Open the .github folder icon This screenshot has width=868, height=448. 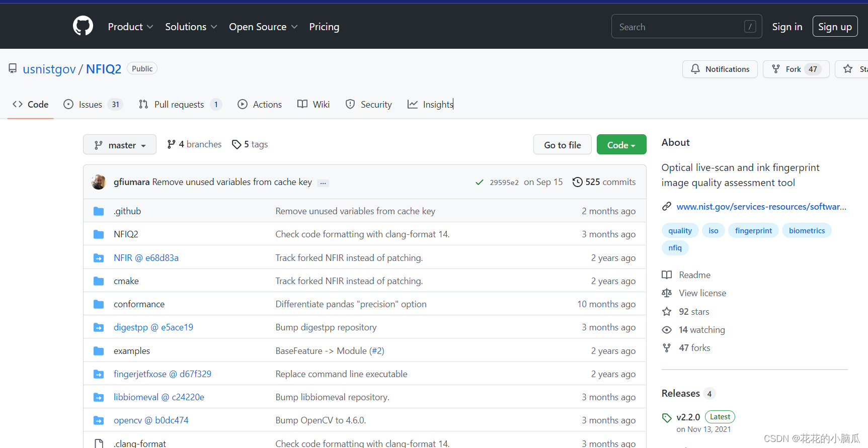[x=99, y=211]
